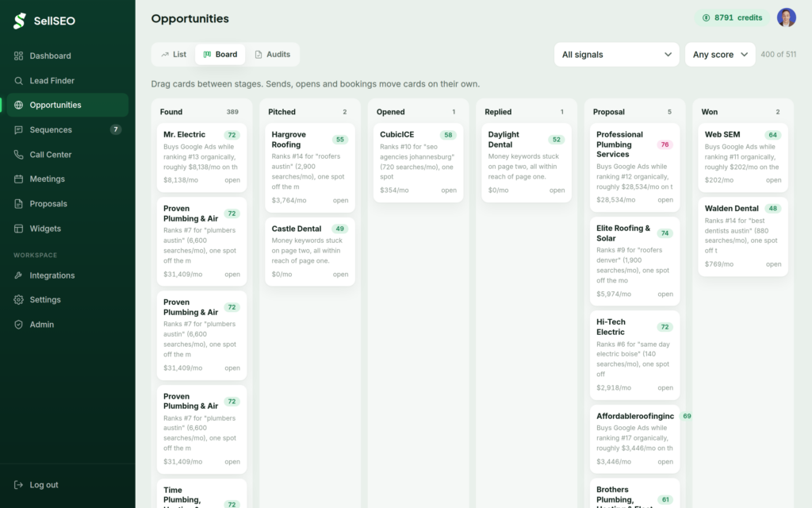Open the Any score dropdown
This screenshot has width=812, height=508.
click(x=720, y=55)
